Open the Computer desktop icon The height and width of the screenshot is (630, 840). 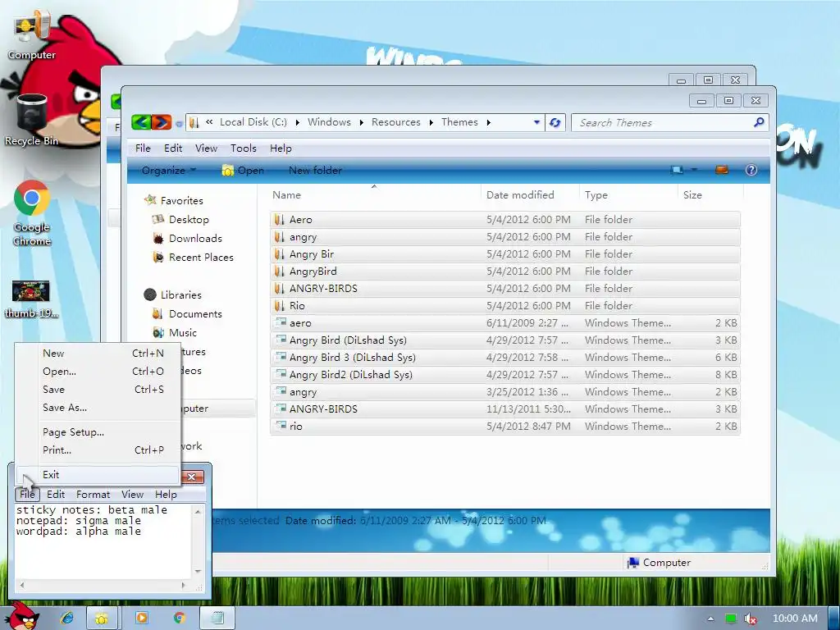pos(31,35)
